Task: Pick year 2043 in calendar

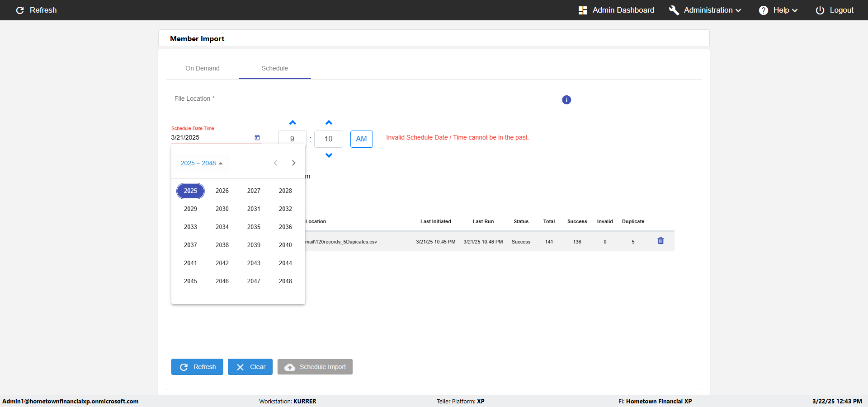Action: point(254,263)
